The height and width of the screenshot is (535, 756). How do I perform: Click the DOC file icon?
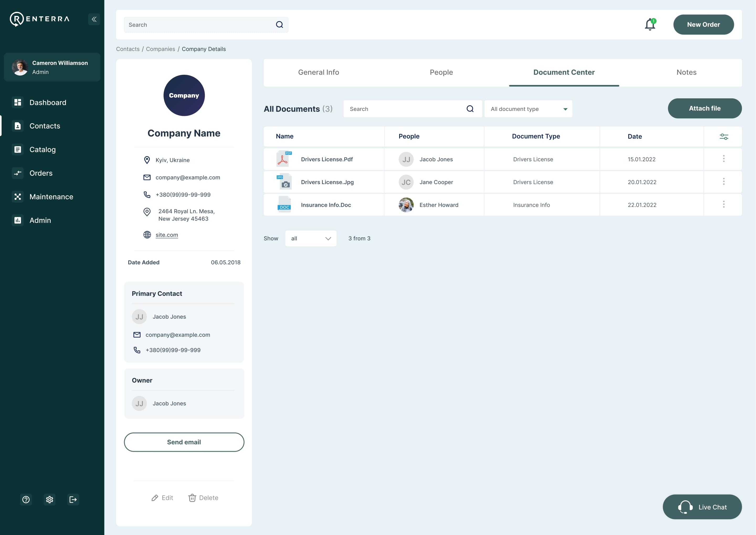(284, 204)
